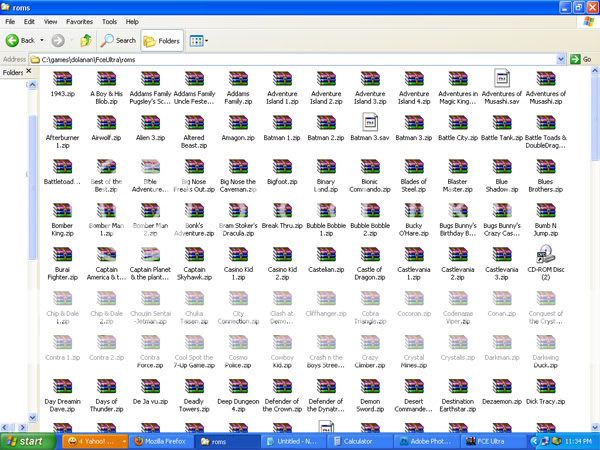Select Battle City.zip archive icon
Image resolution: width=600 pixels, height=450 pixels.
[x=458, y=123]
